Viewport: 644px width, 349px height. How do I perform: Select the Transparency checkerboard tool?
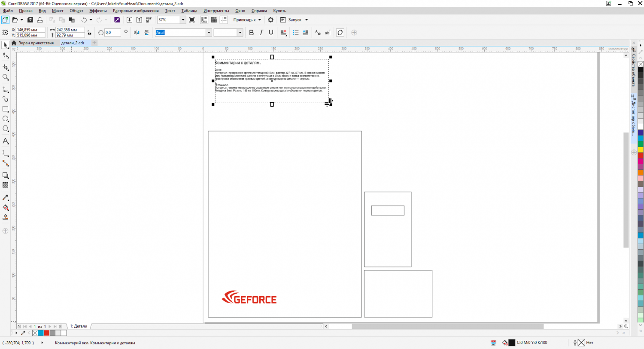[6, 185]
